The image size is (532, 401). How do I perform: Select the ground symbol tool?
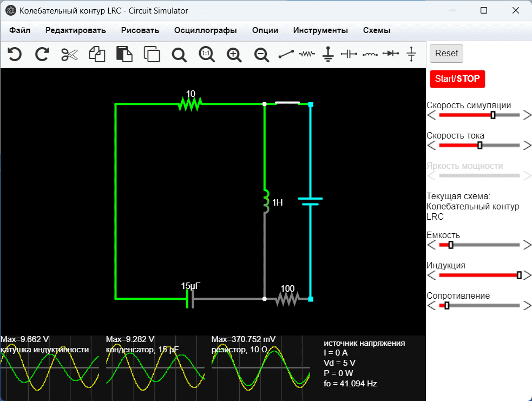[327, 54]
